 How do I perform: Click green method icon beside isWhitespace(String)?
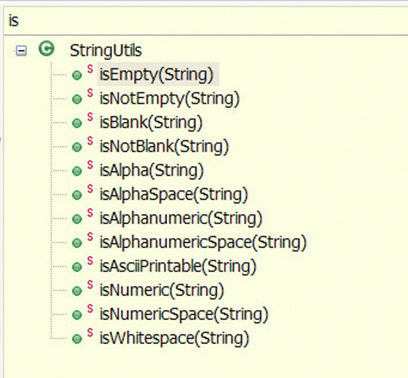click(77, 339)
